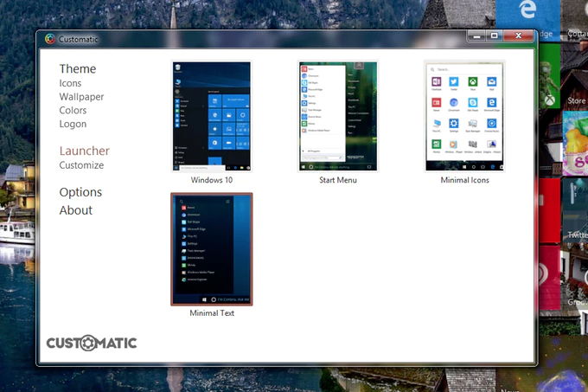Viewport: 588px width, 392px height.
Task: Go to Icons settings in sidebar
Action: (71, 84)
